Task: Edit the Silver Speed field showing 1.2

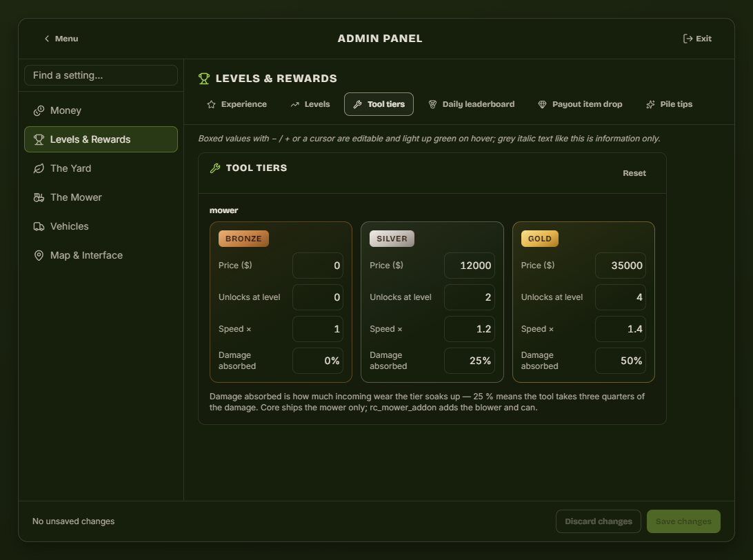Action: click(470, 329)
